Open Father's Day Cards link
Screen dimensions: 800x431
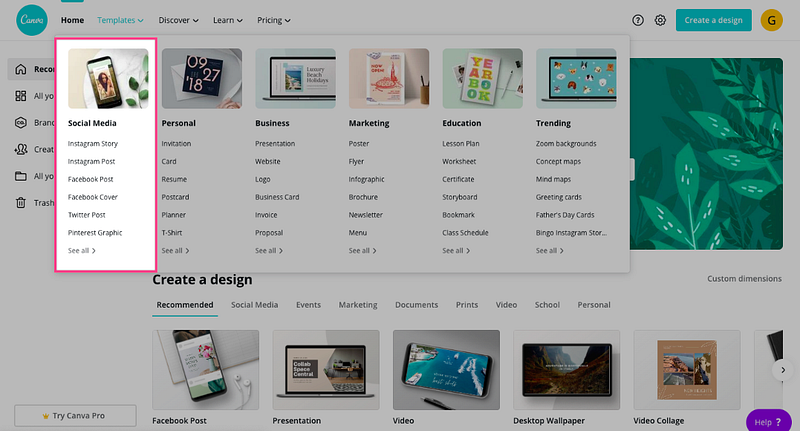pos(565,215)
